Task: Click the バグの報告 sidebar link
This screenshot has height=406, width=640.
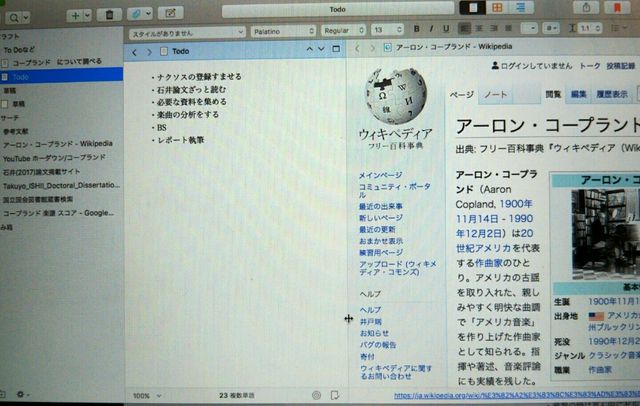Action: coord(378,345)
